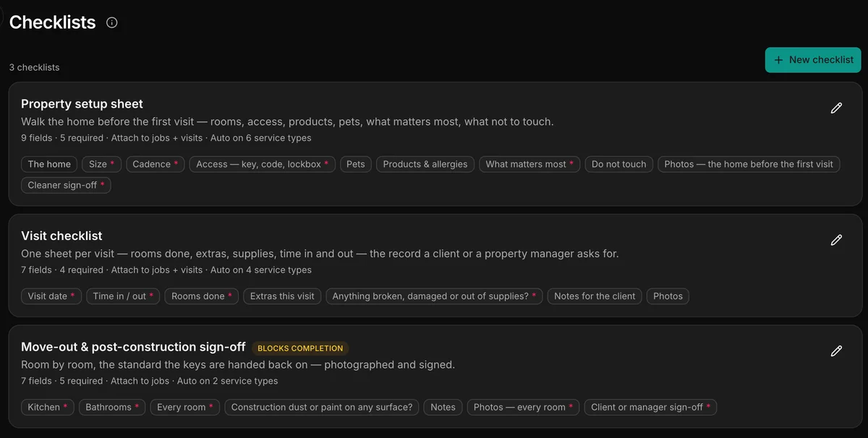868x438 pixels.
Task: Select the 'Do not touch' chip
Action: click(x=619, y=164)
